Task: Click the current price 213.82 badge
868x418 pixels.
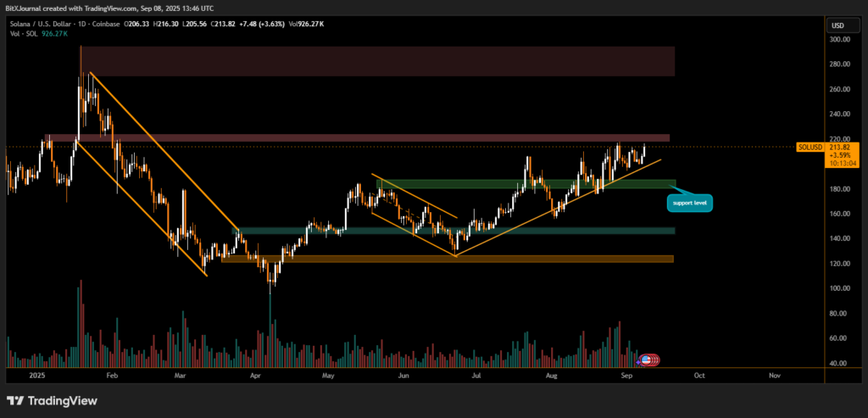Action: (x=841, y=148)
